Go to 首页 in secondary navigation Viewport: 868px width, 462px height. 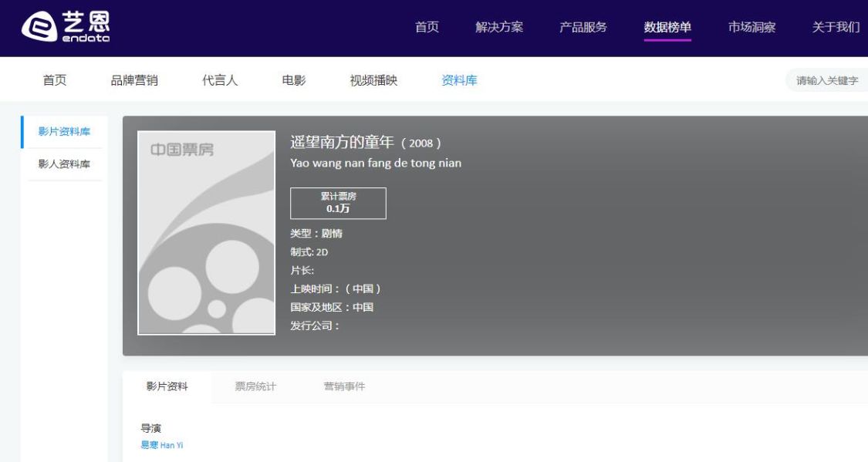[x=54, y=79]
